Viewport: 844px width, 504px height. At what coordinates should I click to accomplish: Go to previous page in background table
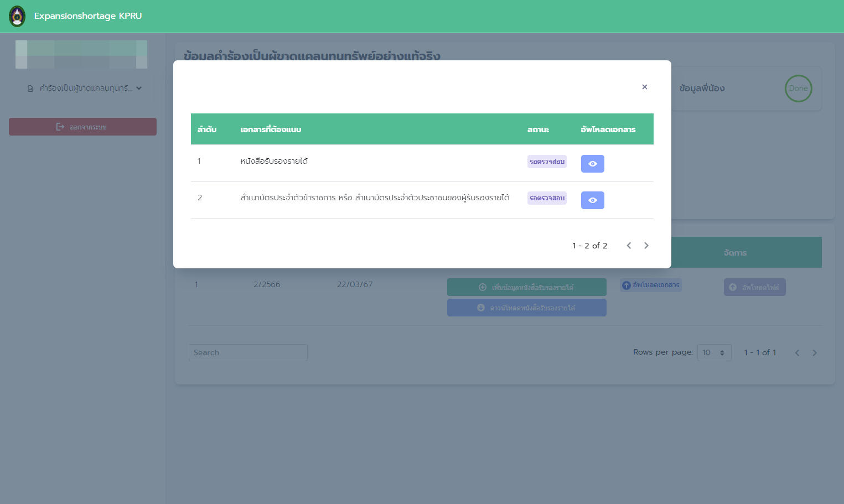pos(797,353)
